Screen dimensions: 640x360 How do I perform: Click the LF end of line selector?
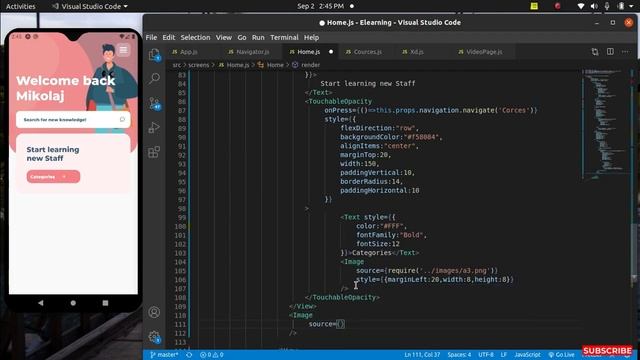coord(504,355)
